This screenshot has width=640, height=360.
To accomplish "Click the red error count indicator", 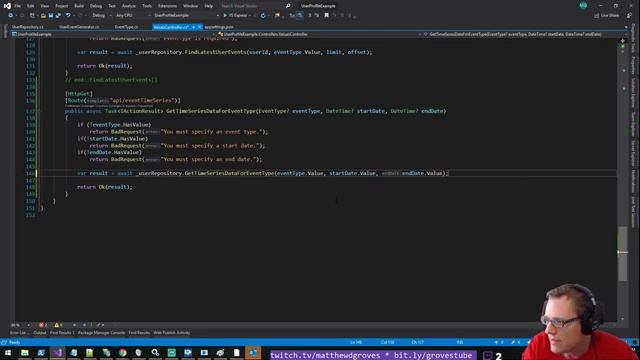I will coord(42,325).
